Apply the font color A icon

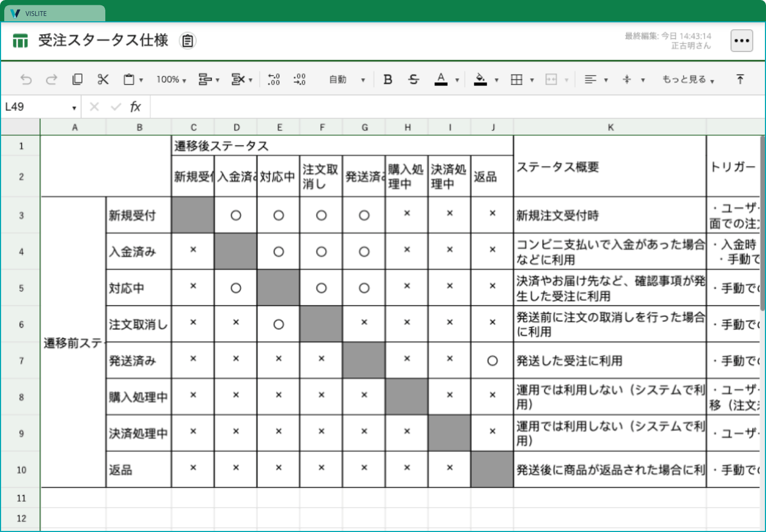click(x=441, y=80)
